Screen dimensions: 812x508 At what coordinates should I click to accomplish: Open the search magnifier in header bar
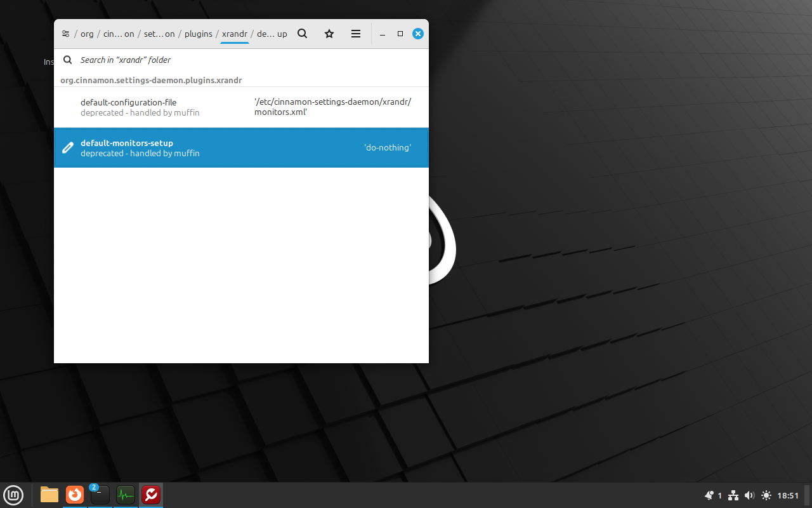pyautogui.click(x=303, y=34)
